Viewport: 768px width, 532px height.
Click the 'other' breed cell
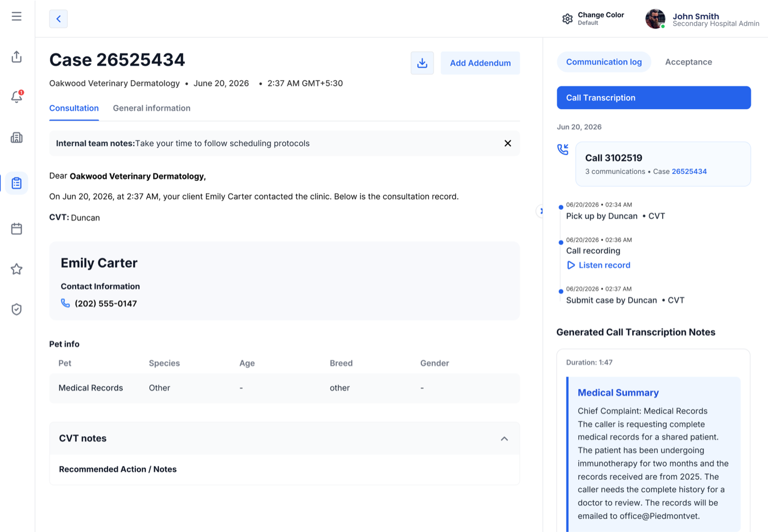pyautogui.click(x=340, y=388)
